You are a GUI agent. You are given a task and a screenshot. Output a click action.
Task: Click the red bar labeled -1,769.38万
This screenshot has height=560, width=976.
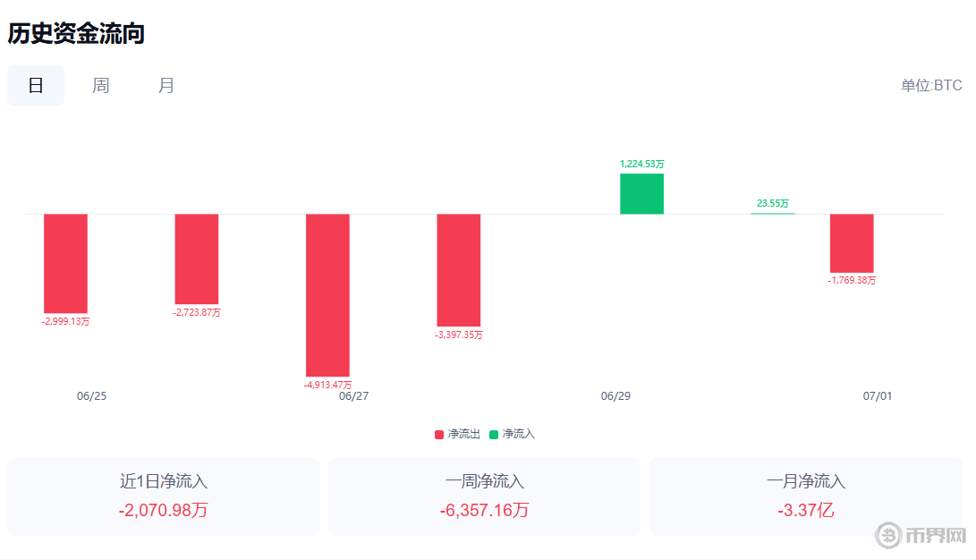[852, 243]
